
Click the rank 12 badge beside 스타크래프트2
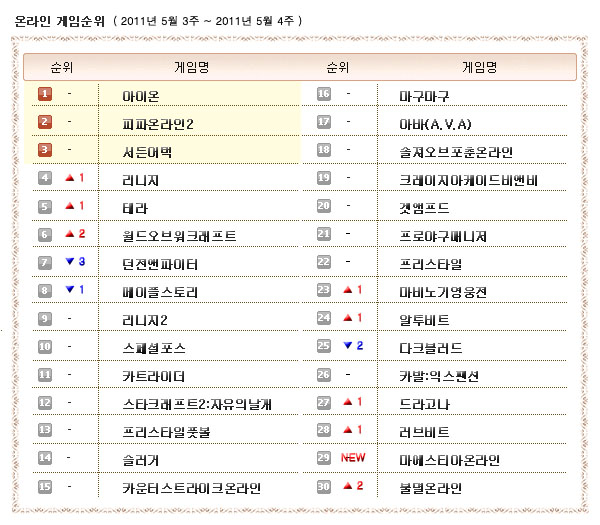click(x=45, y=403)
